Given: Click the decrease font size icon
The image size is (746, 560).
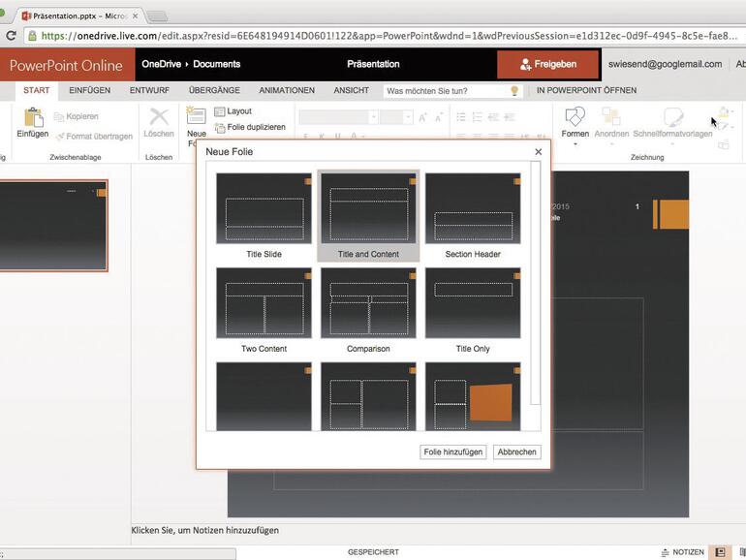Looking at the screenshot, I should [x=439, y=117].
